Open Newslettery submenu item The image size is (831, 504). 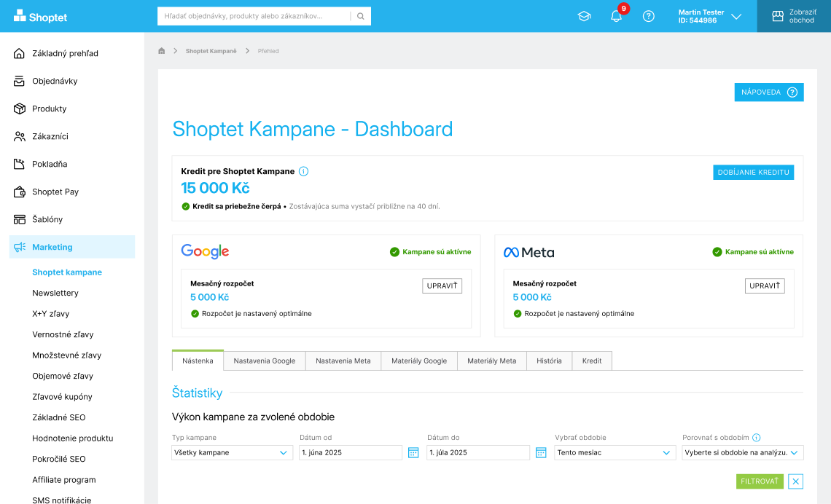coord(55,293)
